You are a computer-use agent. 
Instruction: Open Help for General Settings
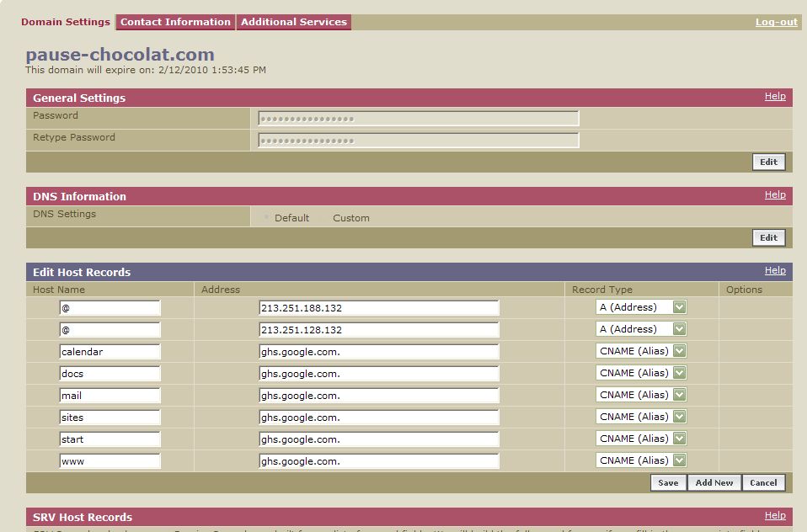775,96
